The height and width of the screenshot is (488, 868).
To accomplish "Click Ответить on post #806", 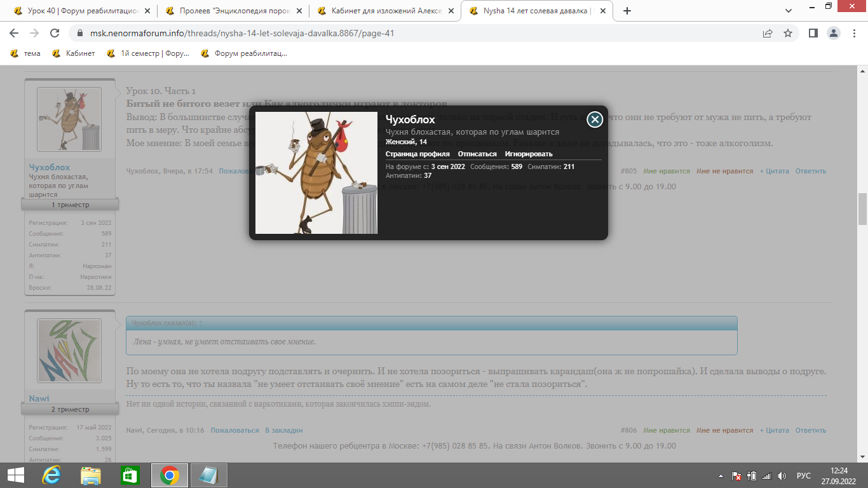I will 811,430.
